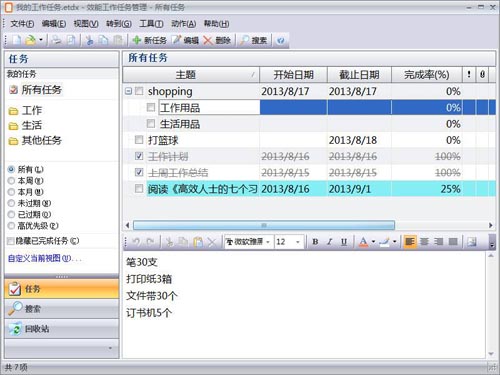This screenshot has width=500, height=375.
Task: Collapse the shopping task tree
Action: point(128,91)
